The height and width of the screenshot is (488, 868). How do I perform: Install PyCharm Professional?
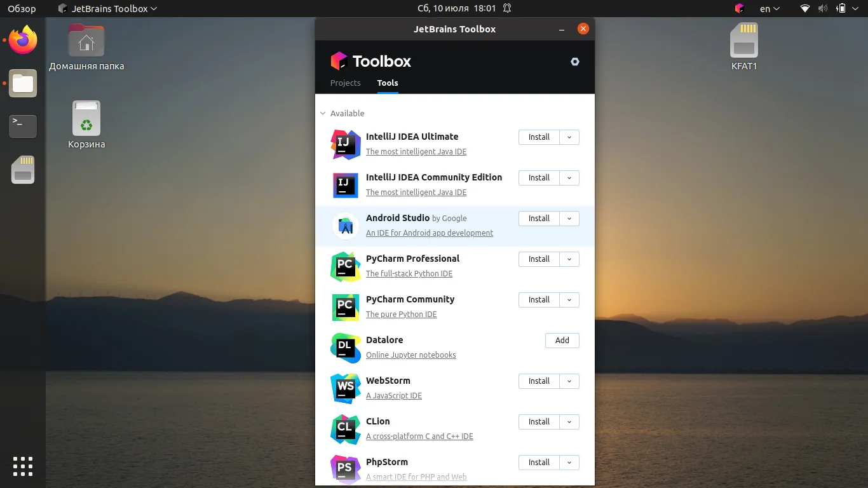click(539, 259)
